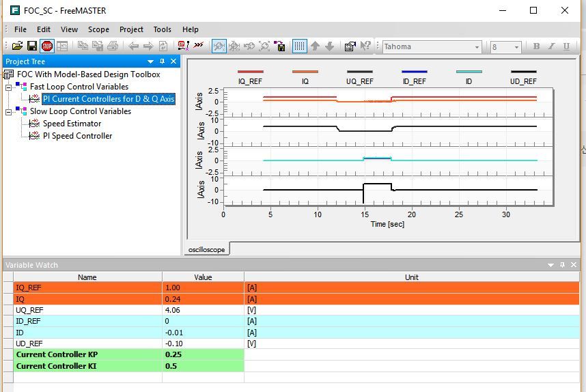Open the Tools menu
586x392 pixels.
(x=162, y=29)
